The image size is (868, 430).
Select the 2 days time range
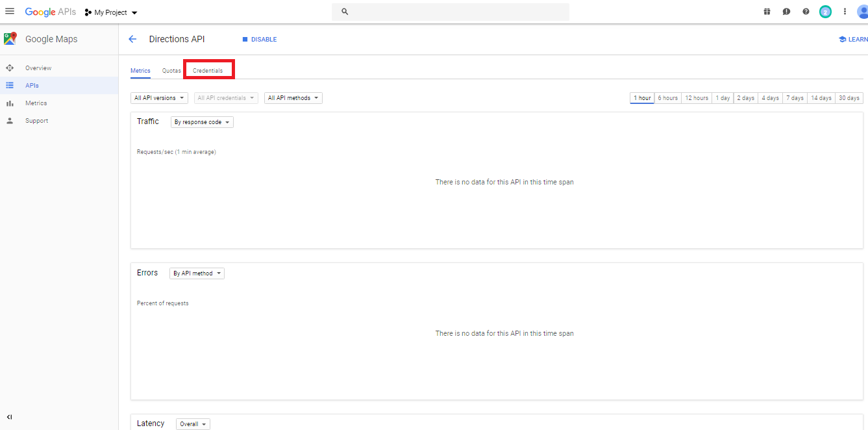tap(746, 98)
